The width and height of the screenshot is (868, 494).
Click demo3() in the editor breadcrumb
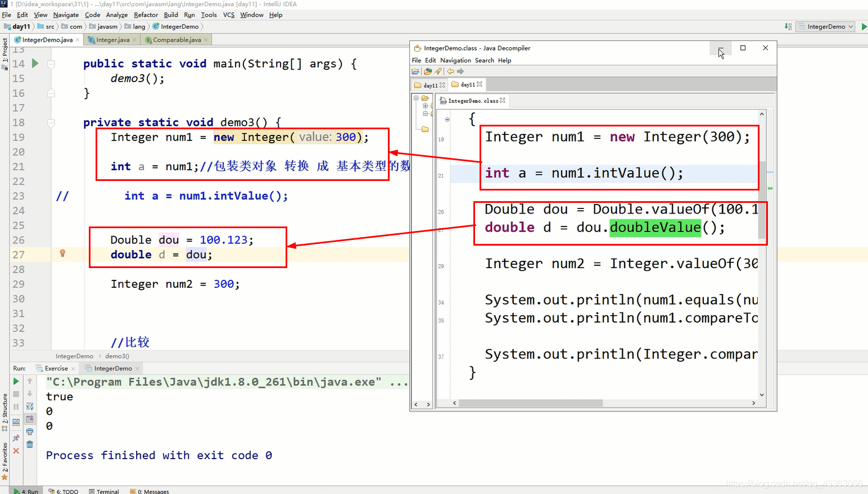[117, 356]
